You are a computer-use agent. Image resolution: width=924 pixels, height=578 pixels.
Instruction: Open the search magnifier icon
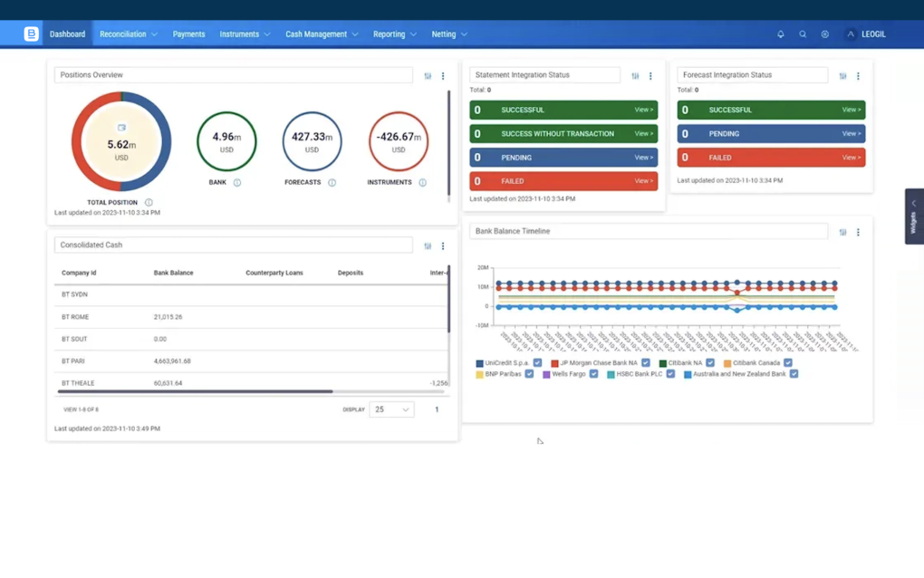pos(803,34)
